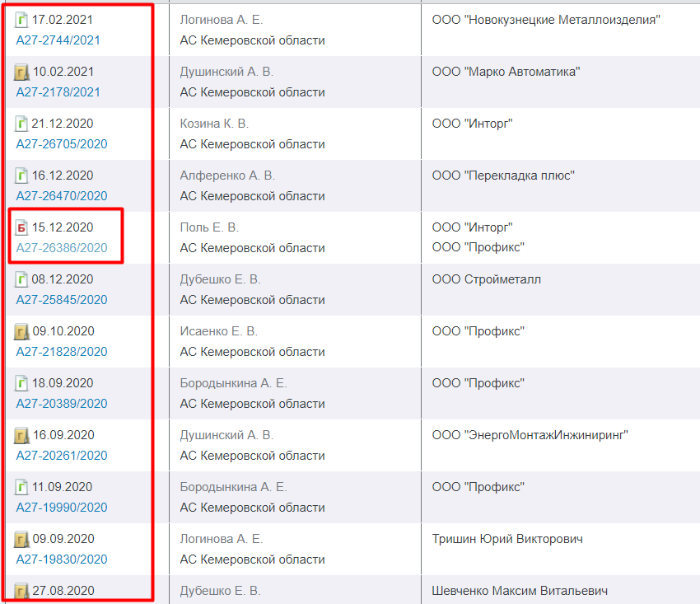
Task: Go to case А27-21828/2020
Action: pos(62,352)
